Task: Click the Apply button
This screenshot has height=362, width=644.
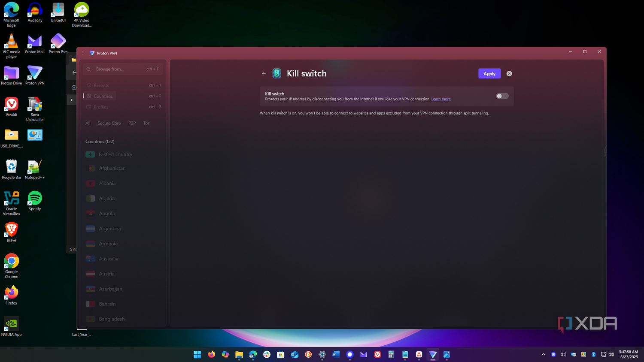Action: coord(489,74)
